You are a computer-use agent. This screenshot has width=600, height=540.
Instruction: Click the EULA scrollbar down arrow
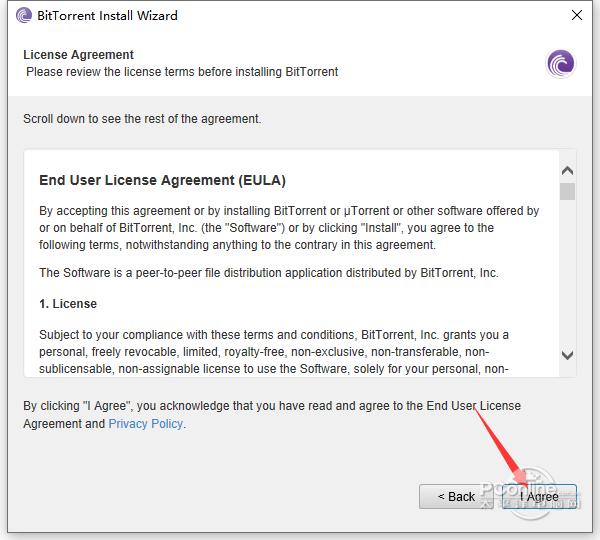[x=567, y=355]
